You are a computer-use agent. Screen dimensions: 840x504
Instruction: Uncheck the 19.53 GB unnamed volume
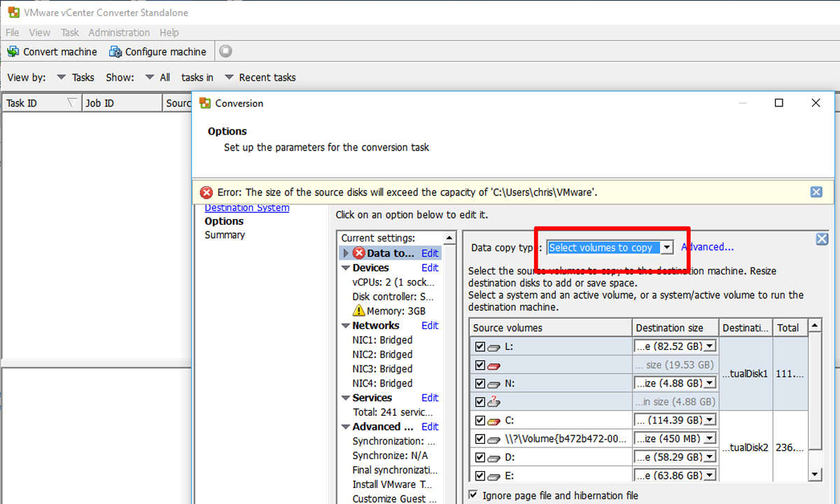coord(479,365)
